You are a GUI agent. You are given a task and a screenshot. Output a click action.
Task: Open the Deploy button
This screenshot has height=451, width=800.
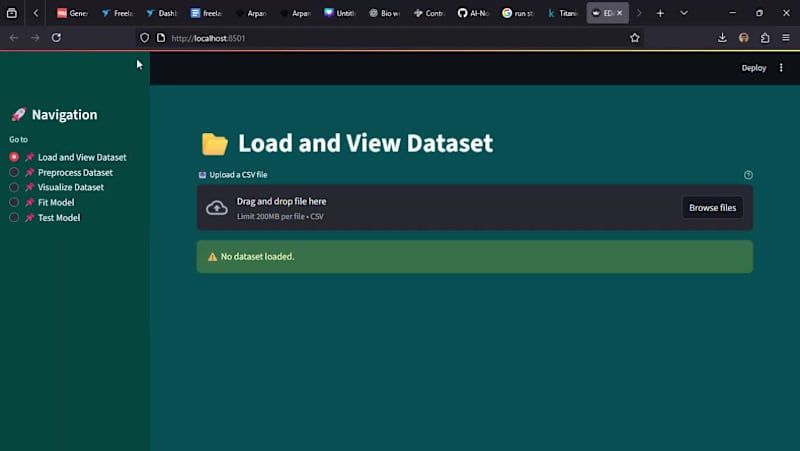754,68
